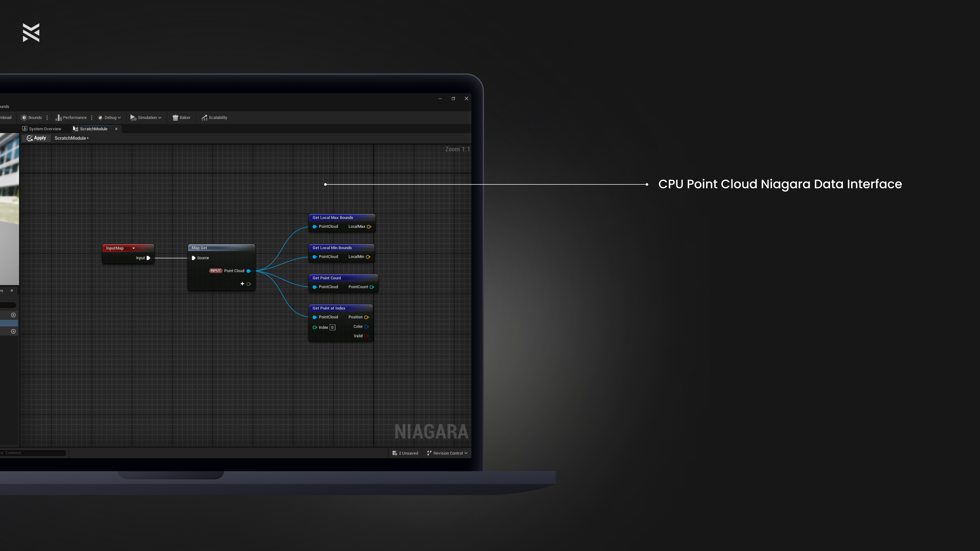The width and height of the screenshot is (980, 551).
Task: Close the ScratchModule tab
Action: click(x=116, y=129)
